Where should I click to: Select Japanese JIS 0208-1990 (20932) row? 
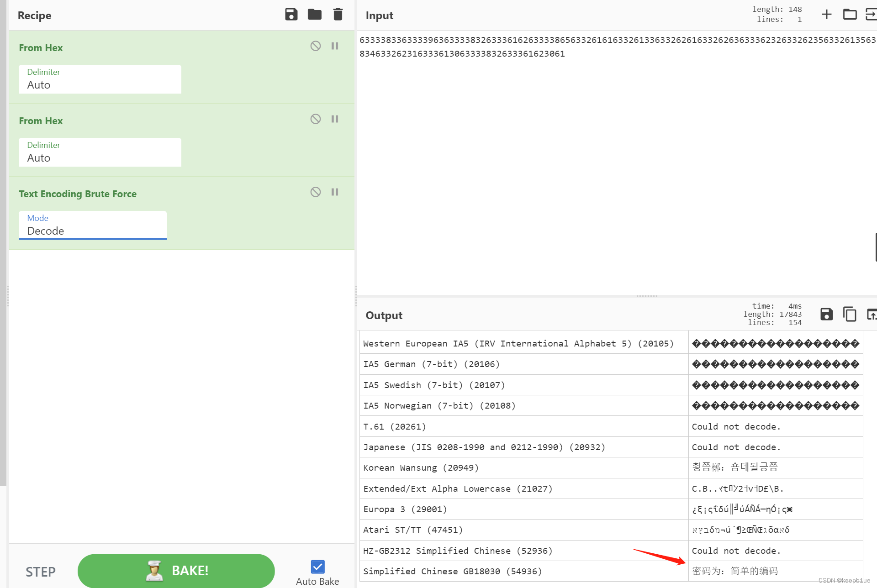611,447
